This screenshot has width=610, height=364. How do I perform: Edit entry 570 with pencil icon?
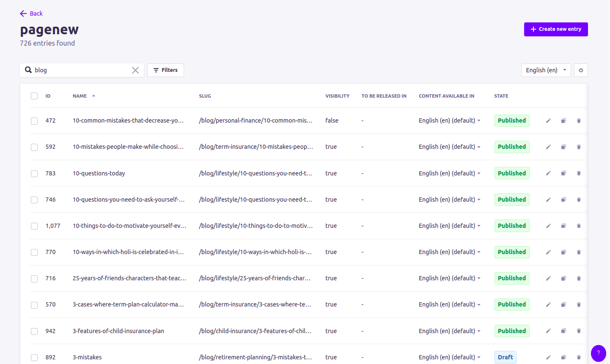(548, 305)
